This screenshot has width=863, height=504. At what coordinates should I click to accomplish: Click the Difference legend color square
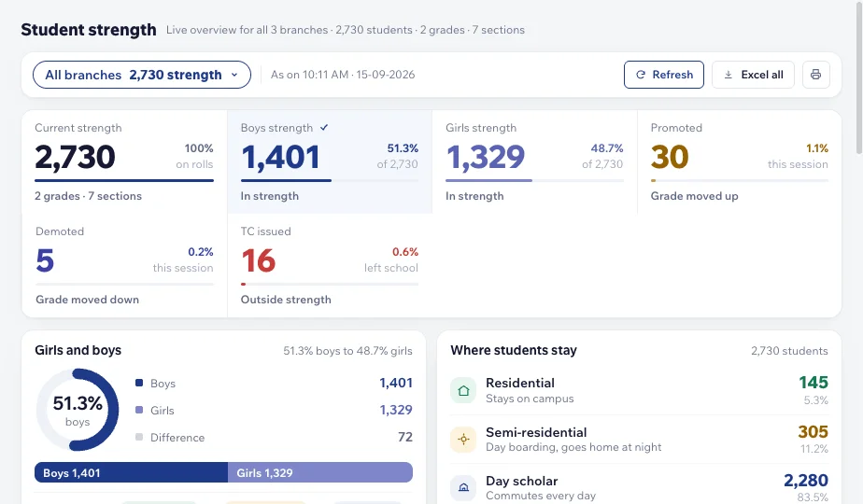(x=139, y=437)
